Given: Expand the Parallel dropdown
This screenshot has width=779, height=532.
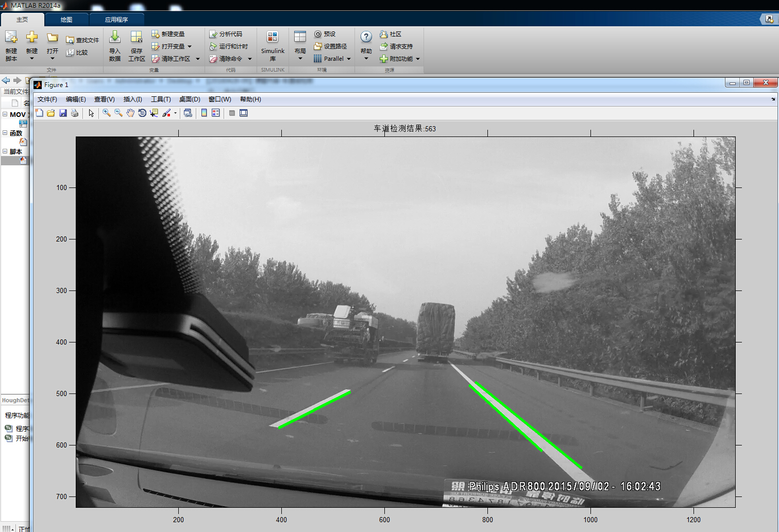Looking at the screenshot, I should click(349, 59).
